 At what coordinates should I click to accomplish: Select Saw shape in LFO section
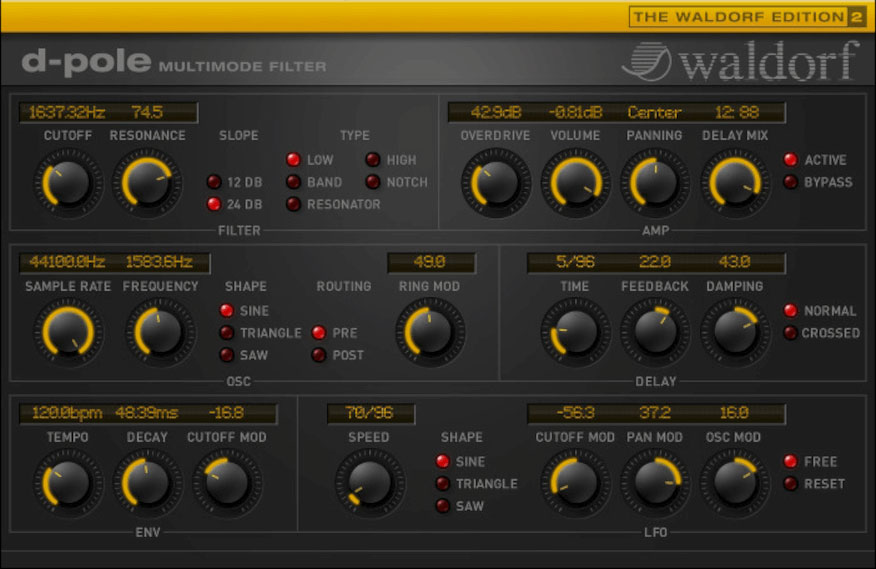pos(442,506)
